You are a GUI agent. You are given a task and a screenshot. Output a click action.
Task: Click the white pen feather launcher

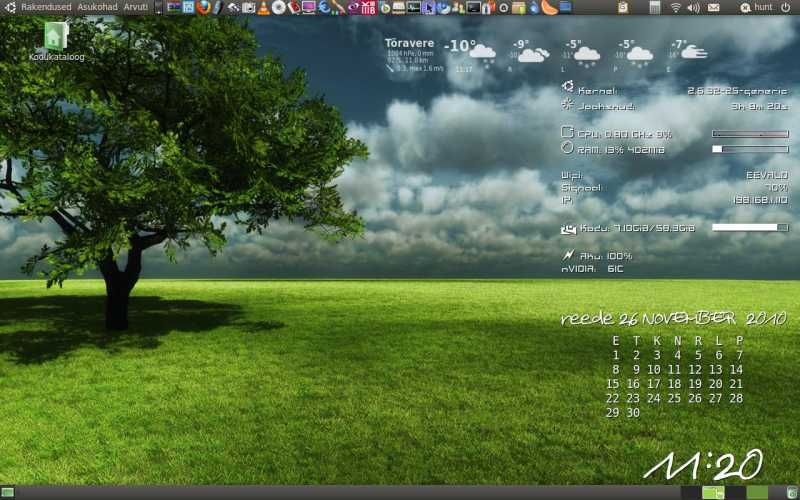pyautogui.click(x=218, y=7)
